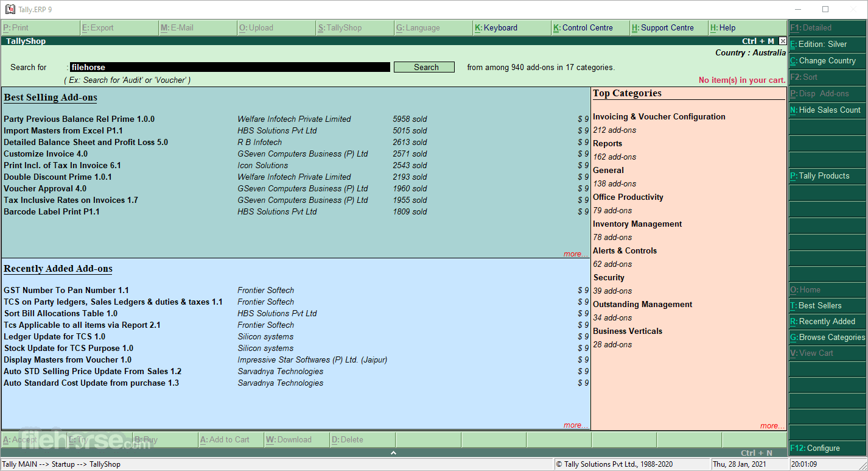This screenshot has width=868, height=471.
Task: Open the Reports category
Action: (607, 143)
